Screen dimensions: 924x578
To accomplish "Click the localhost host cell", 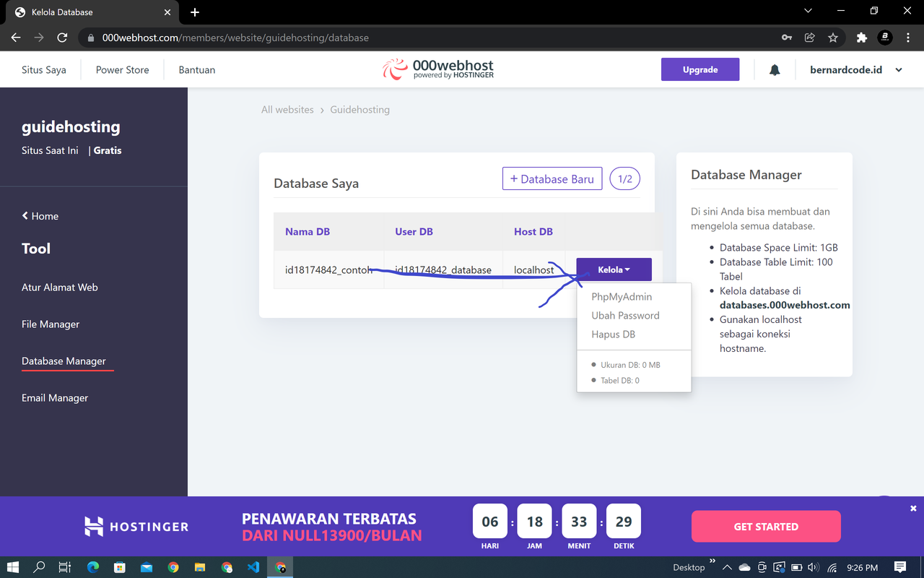I will point(534,269).
